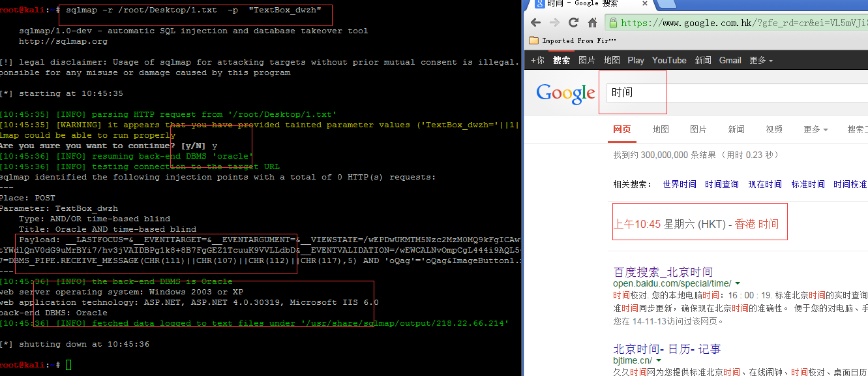Click the Google tab favicon
The width and height of the screenshot is (868, 376).
tap(539, 3)
